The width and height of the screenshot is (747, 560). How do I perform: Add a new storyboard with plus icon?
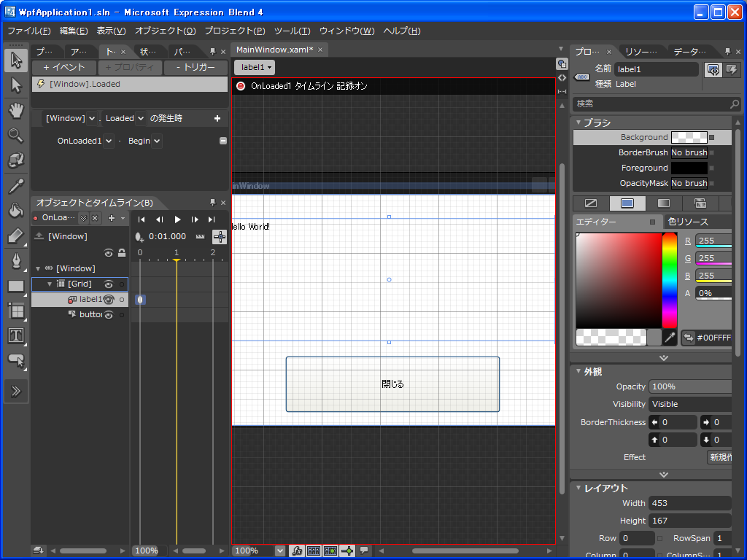pyautogui.click(x=112, y=218)
